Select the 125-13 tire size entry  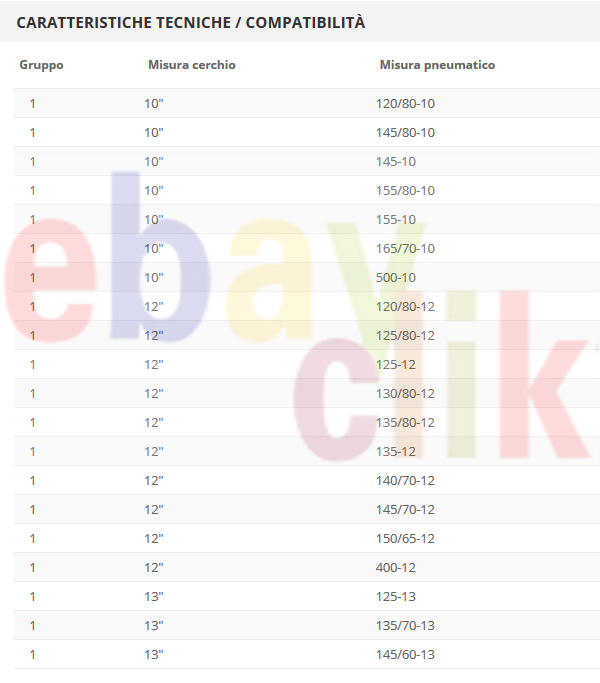[x=396, y=596]
